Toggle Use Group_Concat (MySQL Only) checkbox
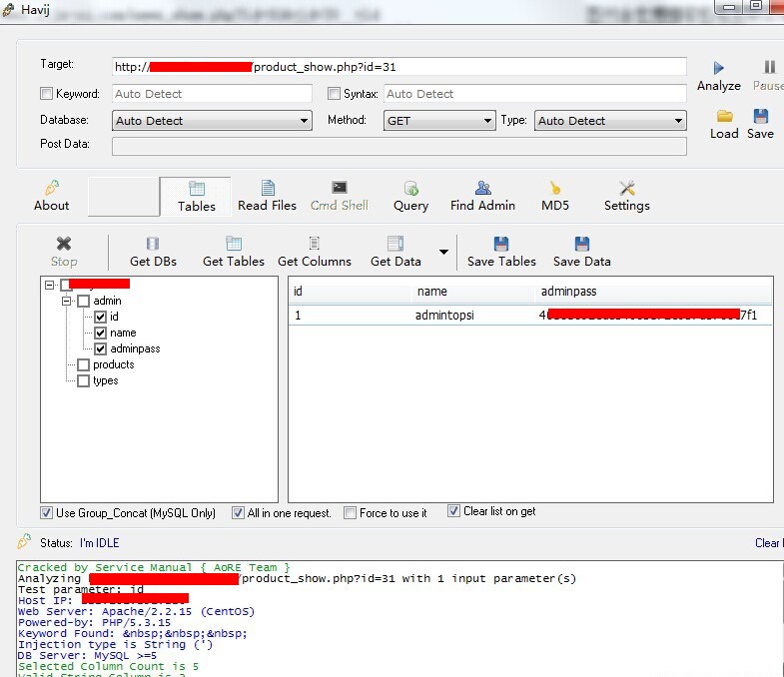This screenshot has height=677, width=784. [x=46, y=513]
